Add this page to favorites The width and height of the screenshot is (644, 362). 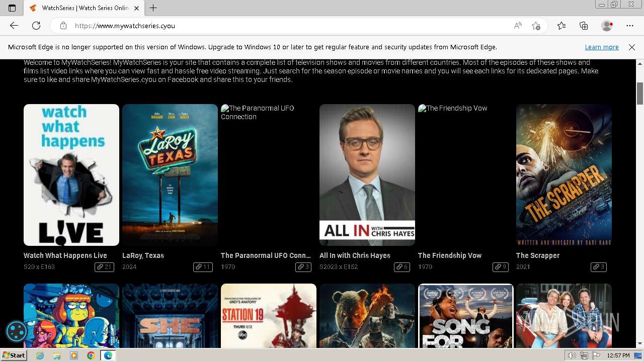(x=536, y=26)
